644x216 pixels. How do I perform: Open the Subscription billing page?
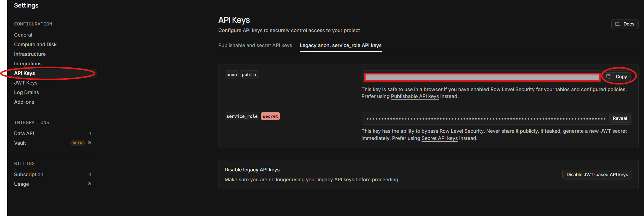pos(29,174)
